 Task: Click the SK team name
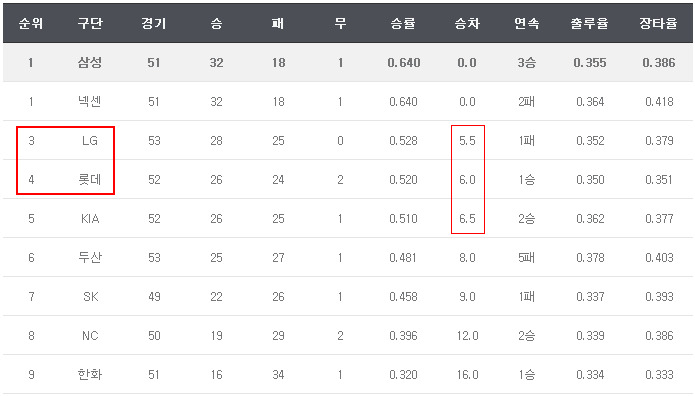[x=90, y=297]
